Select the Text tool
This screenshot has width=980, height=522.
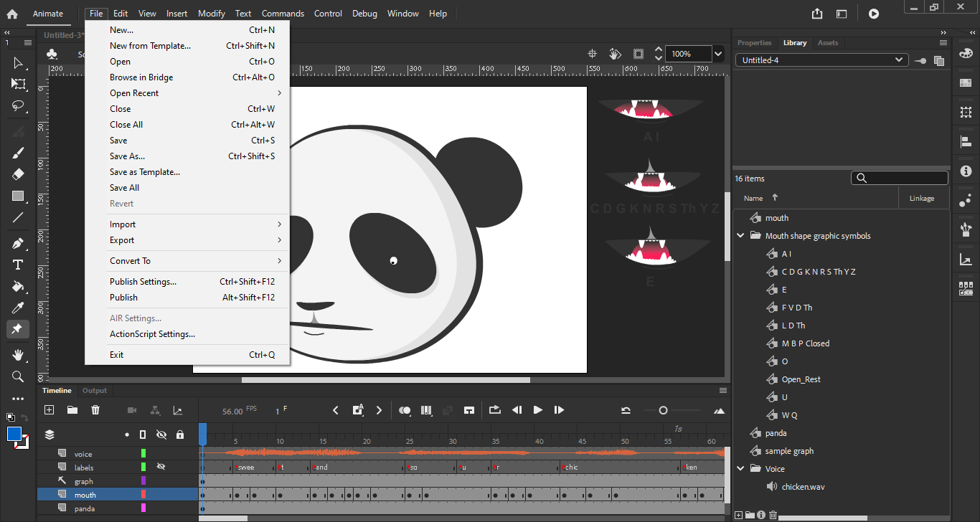18,265
